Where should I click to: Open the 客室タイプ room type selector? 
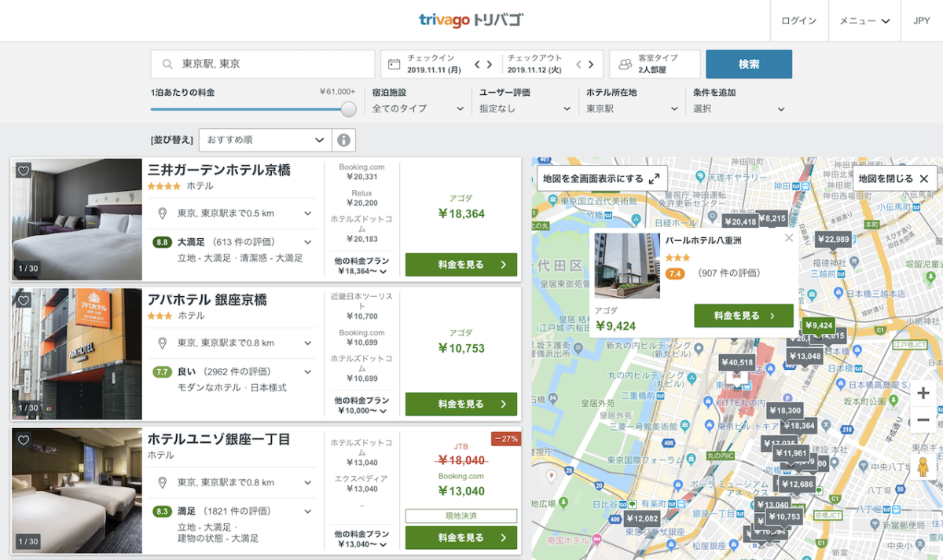[654, 64]
